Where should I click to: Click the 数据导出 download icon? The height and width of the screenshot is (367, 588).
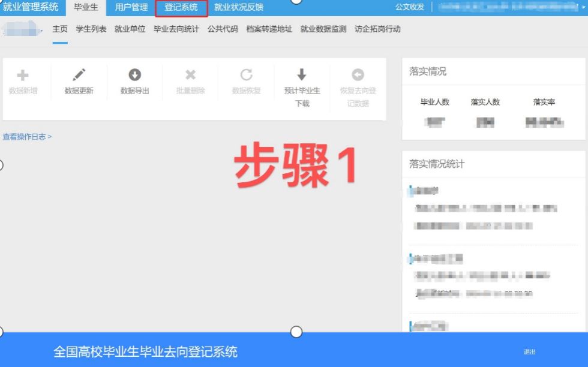(134, 77)
